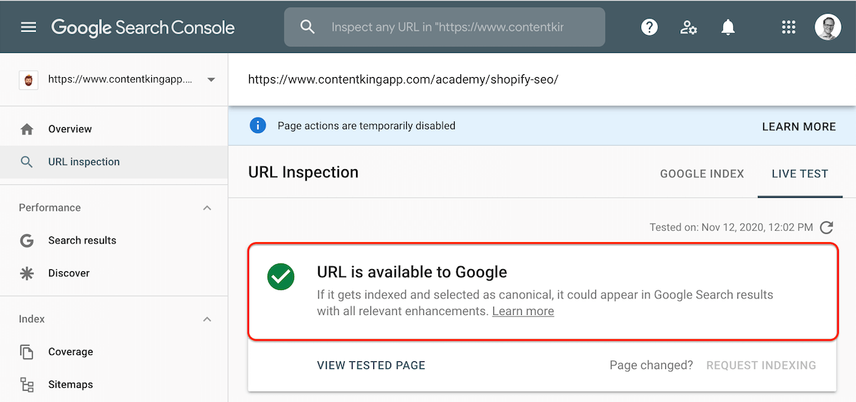The height and width of the screenshot is (402, 856).
Task: Click the refresh live test icon
Action: [827, 227]
